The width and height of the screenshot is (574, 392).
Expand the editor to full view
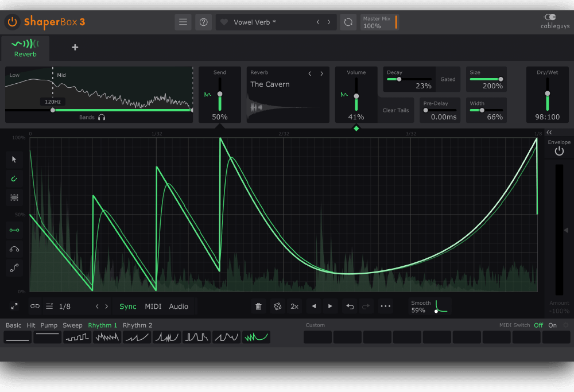14,306
